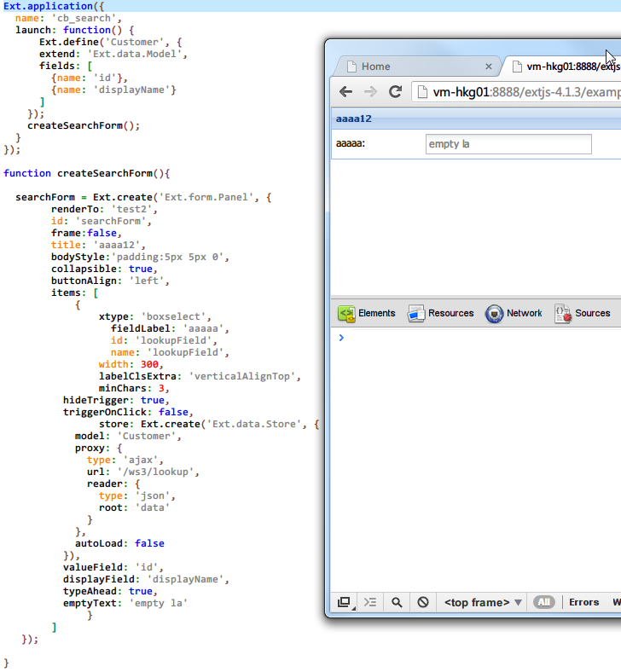
Task: Click the aaaa12 panel title
Action: click(353, 119)
